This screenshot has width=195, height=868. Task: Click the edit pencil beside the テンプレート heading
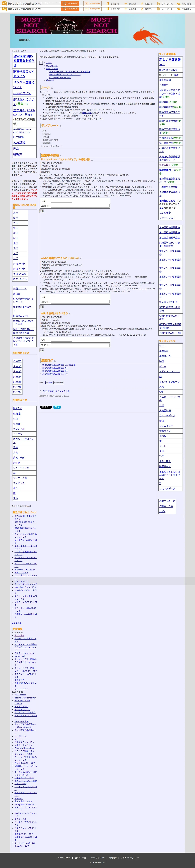61,126
